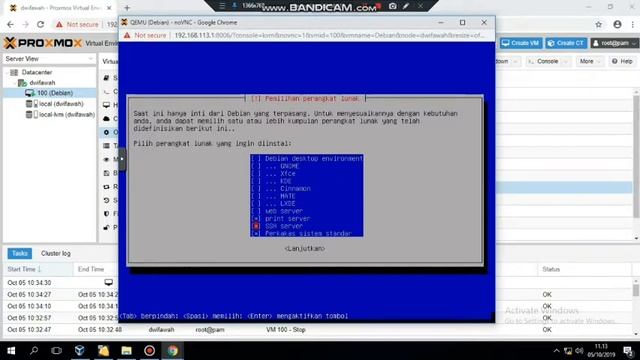Select the dwifawah node in tree
This screenshot has width=640, height=360.
42,82
